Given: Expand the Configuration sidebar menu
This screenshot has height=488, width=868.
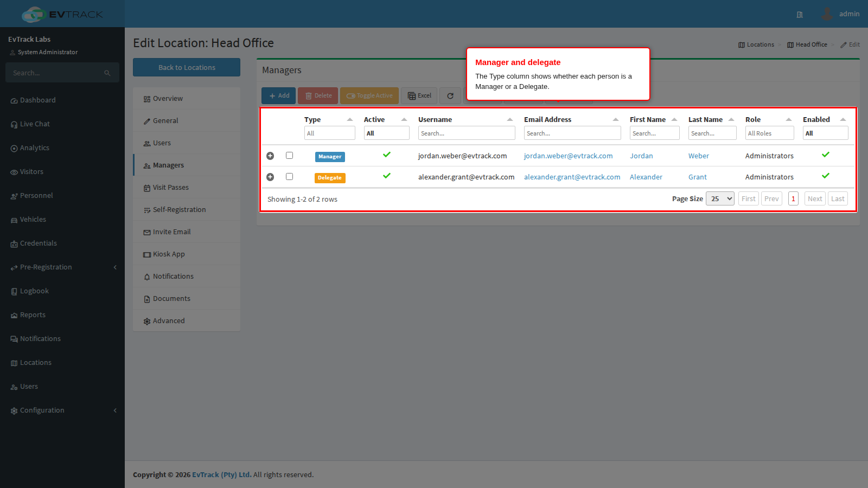Looking at the screenshot, I should 62,410.
